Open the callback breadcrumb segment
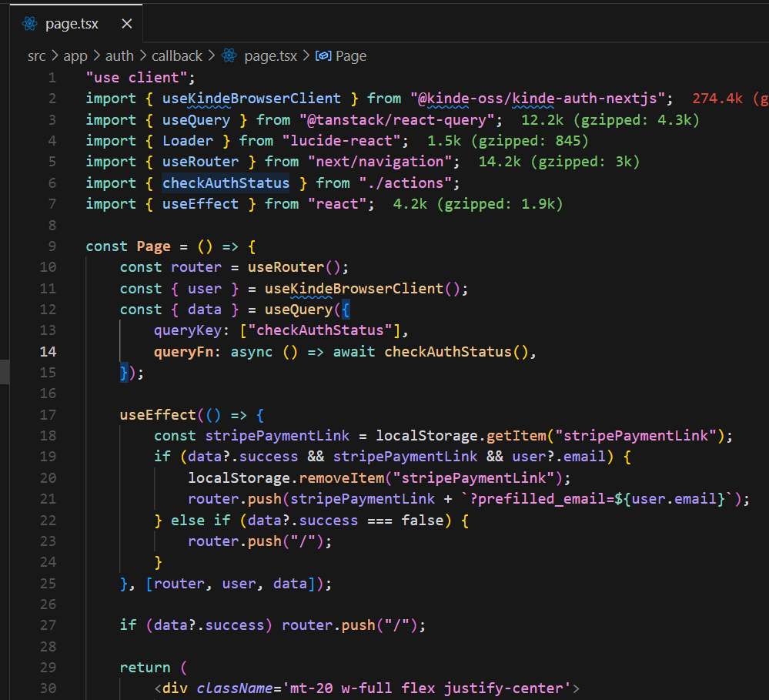This screenshot has width=769, height=700. tap(177, 56)
